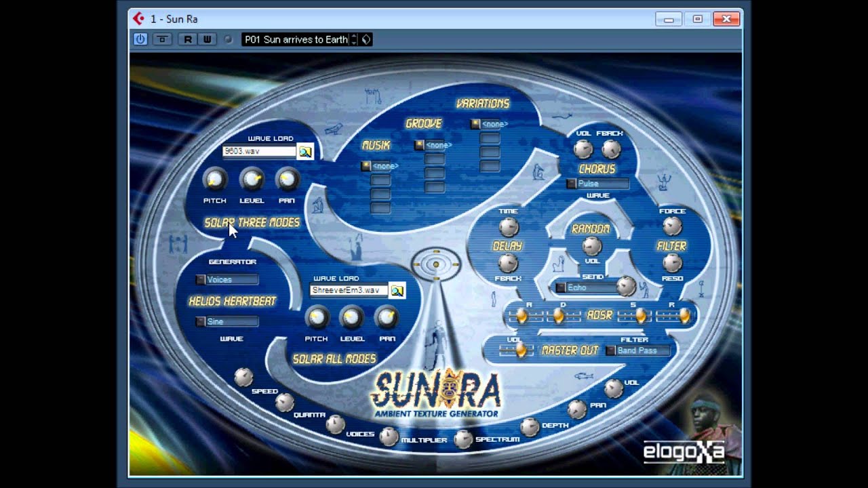Open the Generator Voices dropdown
This screenshot has height=488, width=868.
227,279
